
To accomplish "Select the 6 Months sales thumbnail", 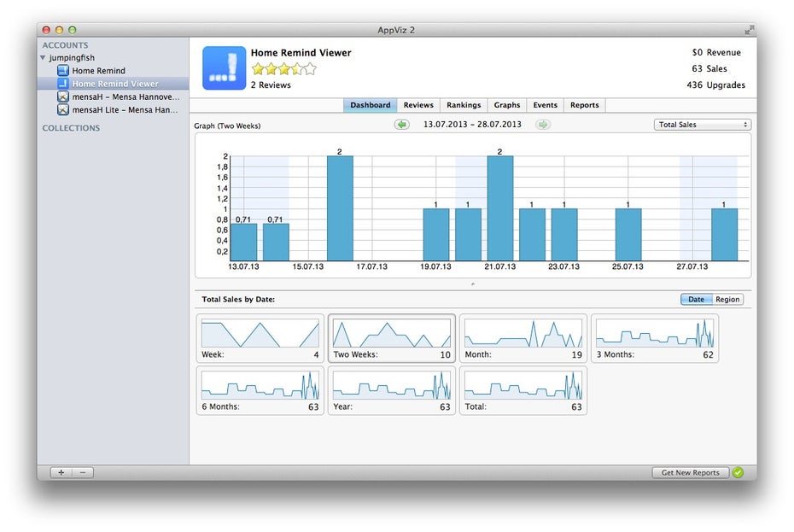I will click(x=260, y=390).
